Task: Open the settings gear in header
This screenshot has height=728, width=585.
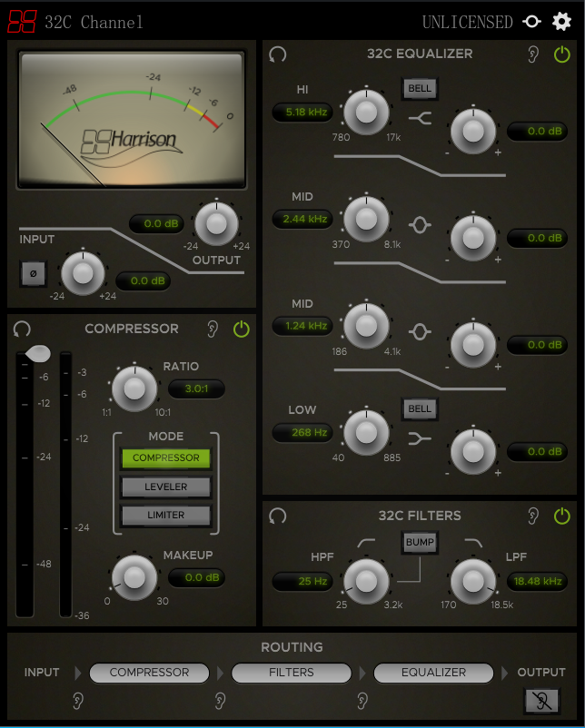Action: (x=561, y=22)
